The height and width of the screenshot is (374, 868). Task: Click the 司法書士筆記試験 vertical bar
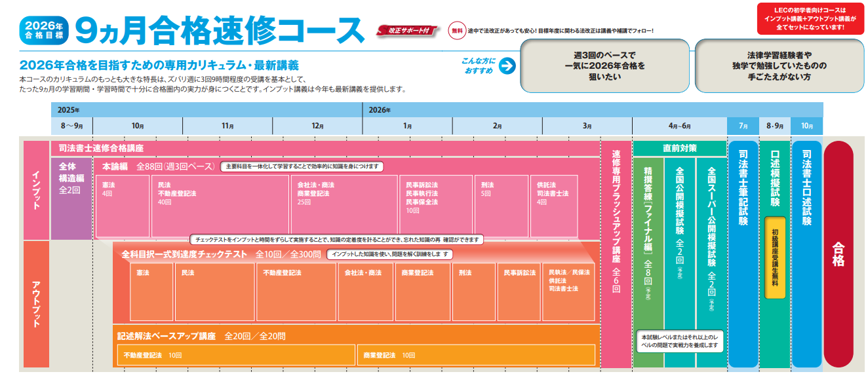[742, 254]
